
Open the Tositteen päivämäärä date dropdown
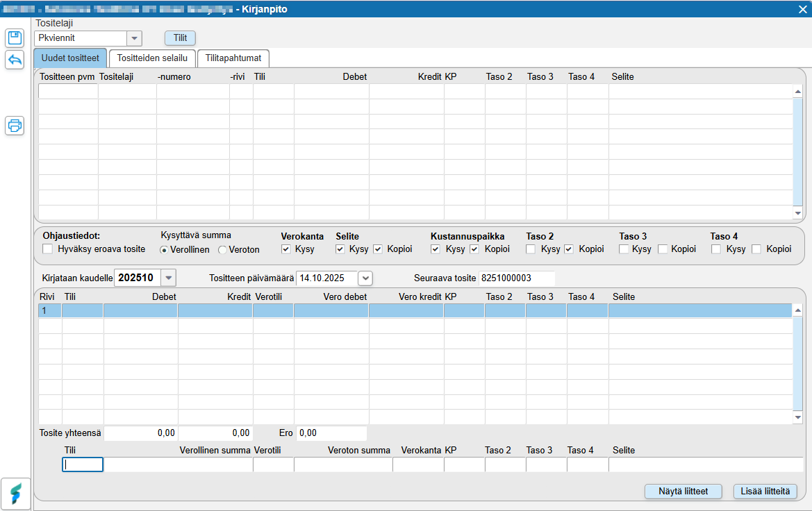pos(365,278)
